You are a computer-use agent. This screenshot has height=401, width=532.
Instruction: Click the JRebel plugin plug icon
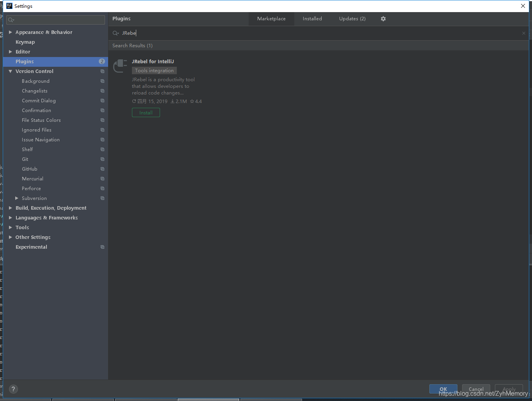coord(120,66)
